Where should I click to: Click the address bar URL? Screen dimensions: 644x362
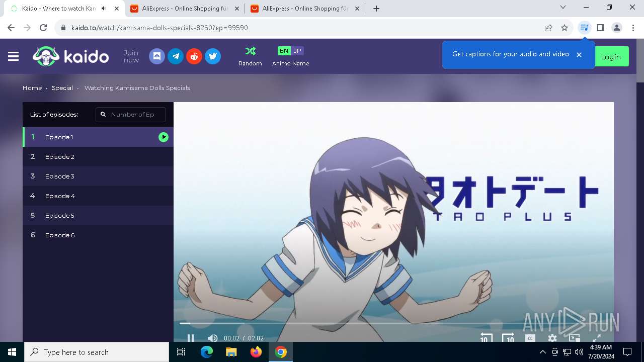click(x=159, y=28)
